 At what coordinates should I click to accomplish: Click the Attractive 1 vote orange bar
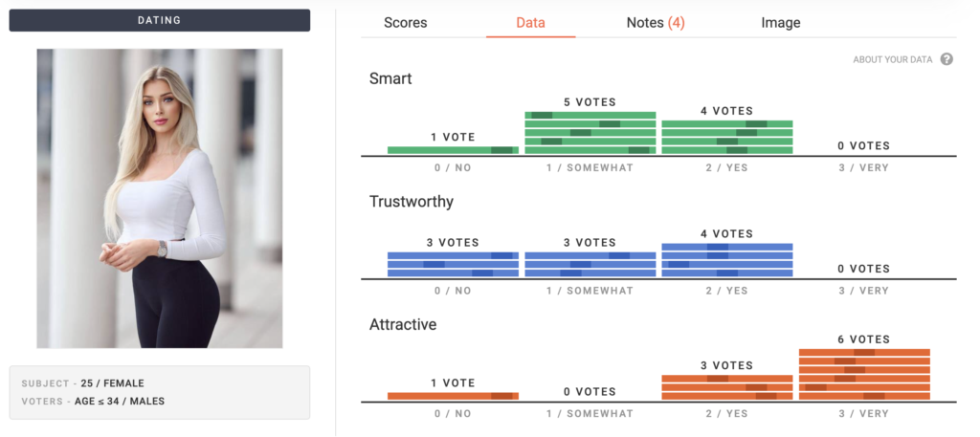pyautogui.click(x=453, y=396)
